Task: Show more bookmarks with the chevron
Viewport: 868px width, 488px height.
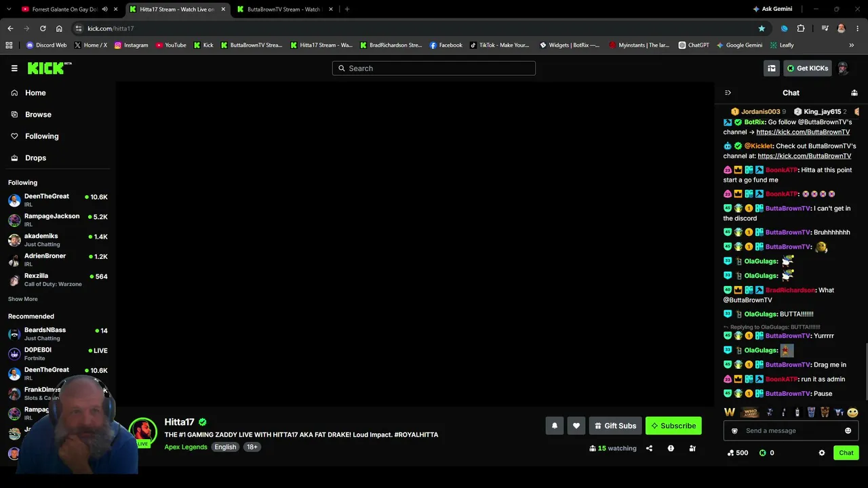Action: coord(852,45)
